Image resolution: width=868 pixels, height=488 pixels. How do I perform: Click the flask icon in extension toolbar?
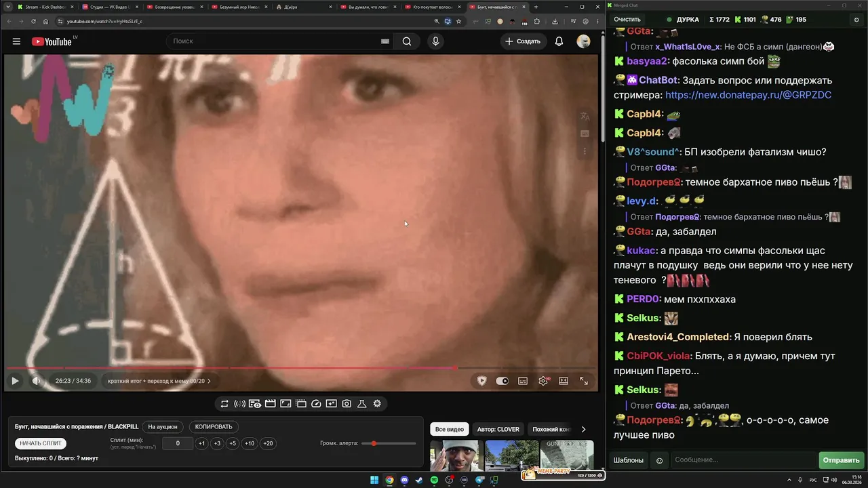point(362,404)
